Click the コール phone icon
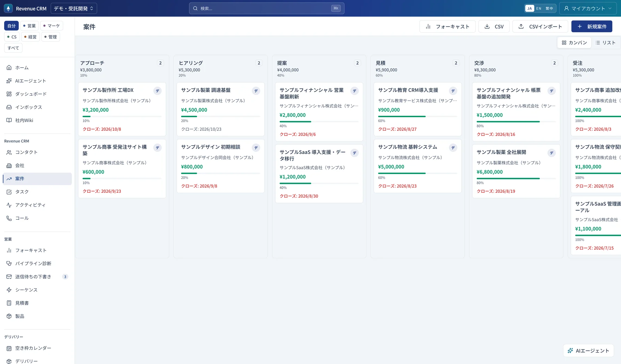The image size is (621, 364). coord(9,218)
